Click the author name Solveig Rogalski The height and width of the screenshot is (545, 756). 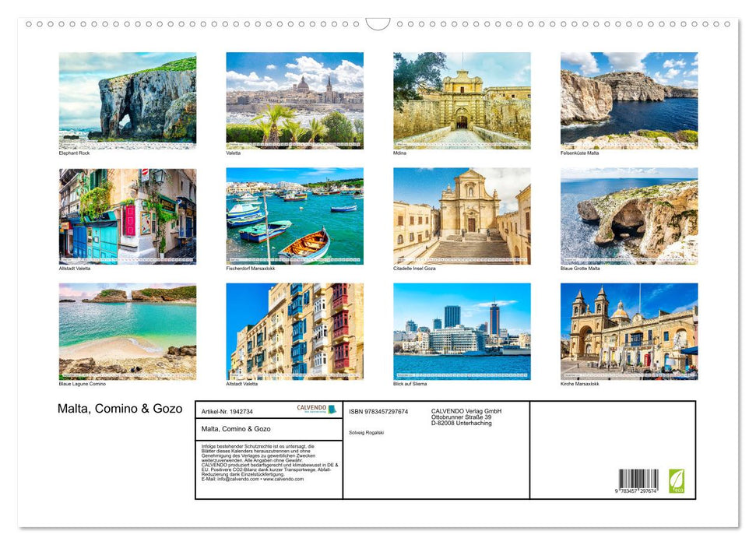tap(367, 433)
